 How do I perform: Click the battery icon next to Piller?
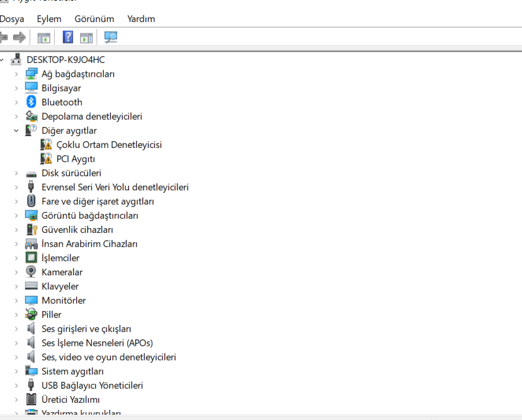[31, 314]
